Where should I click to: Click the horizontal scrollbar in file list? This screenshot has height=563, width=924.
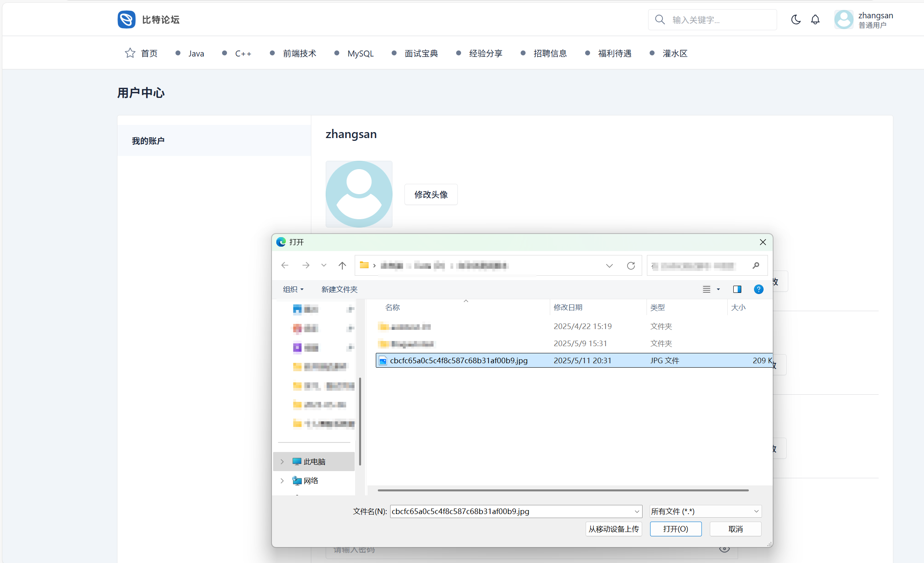pyautogui.click(x=563, y=490)
